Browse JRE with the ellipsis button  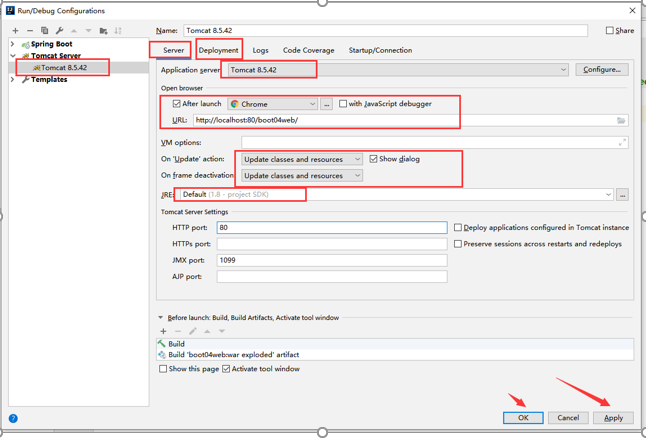622,194
